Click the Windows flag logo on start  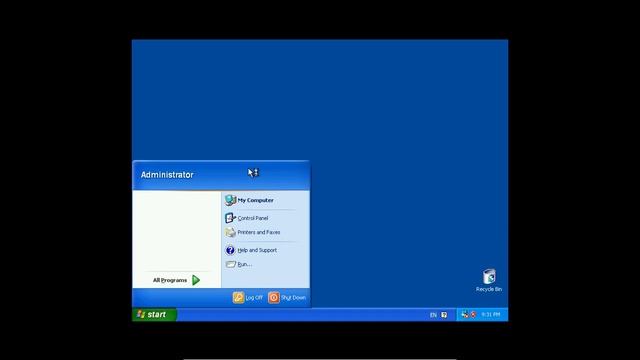[x=141, y=314]
